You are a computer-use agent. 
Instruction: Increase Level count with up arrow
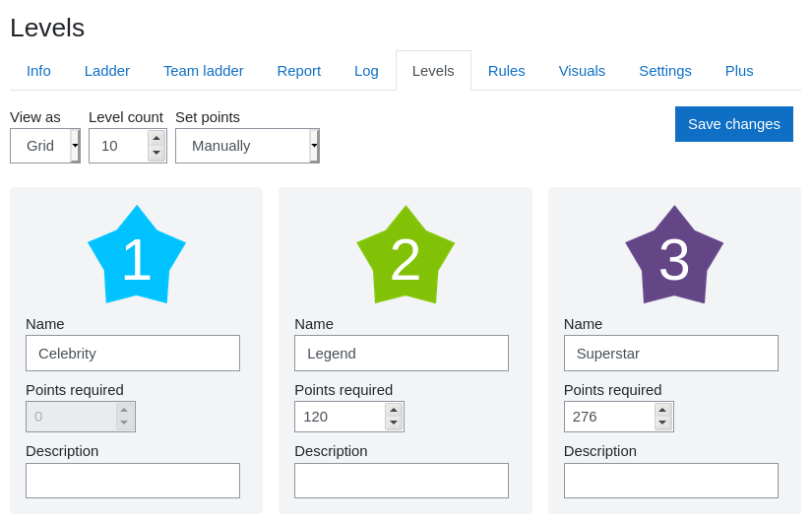(156, 138)
